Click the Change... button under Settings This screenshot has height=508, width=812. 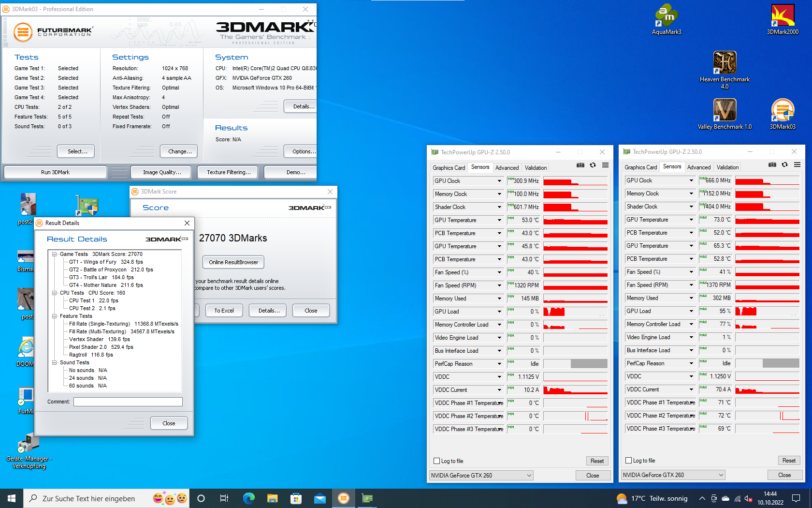[179, 151]
